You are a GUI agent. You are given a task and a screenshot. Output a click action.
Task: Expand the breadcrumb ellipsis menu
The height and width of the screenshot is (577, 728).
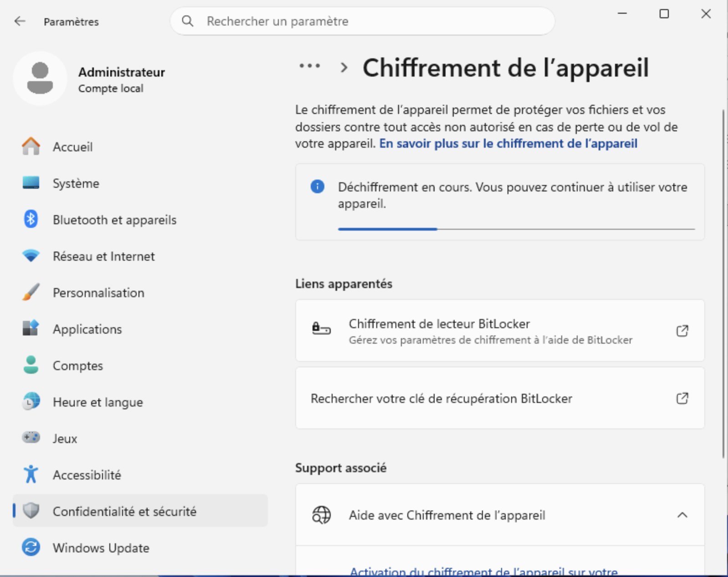pos(310,66)
